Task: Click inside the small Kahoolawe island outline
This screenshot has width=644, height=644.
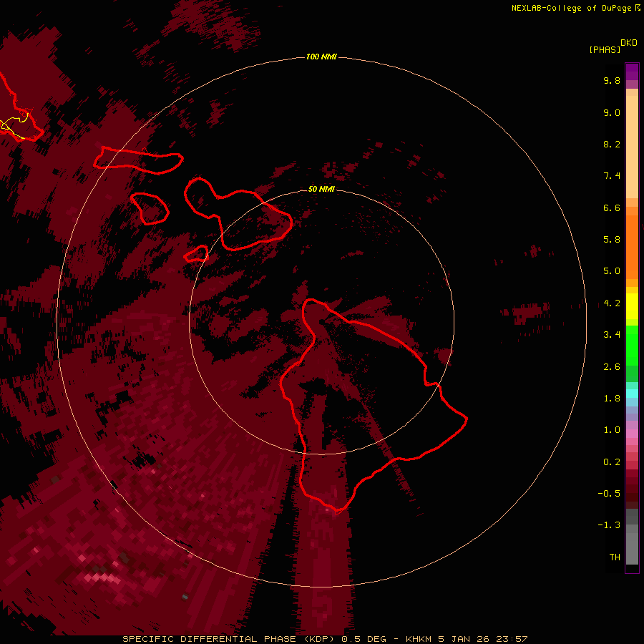Action: pyautogui.click(x=197, y=255)
